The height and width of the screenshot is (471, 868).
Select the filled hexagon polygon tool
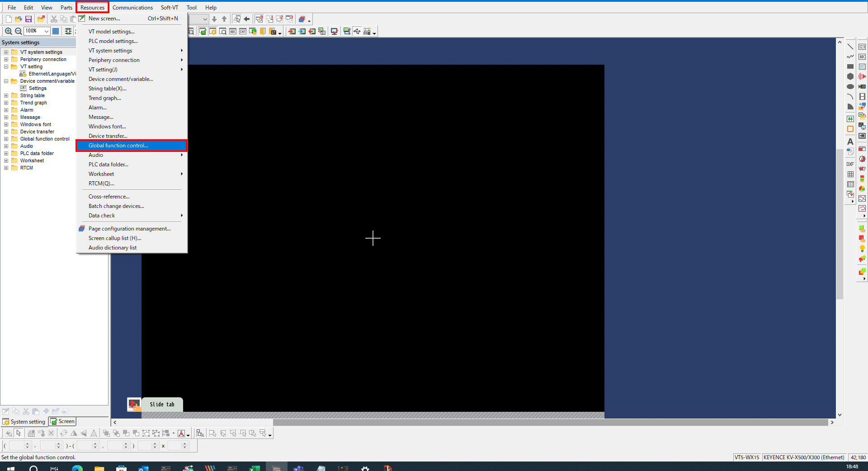point(850,76)
